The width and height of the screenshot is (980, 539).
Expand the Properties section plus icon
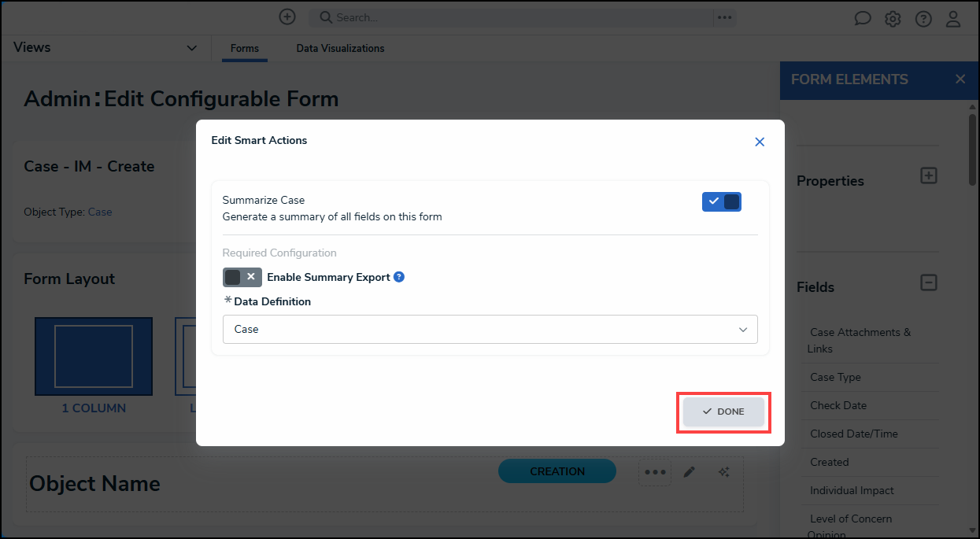coord(929,176)
